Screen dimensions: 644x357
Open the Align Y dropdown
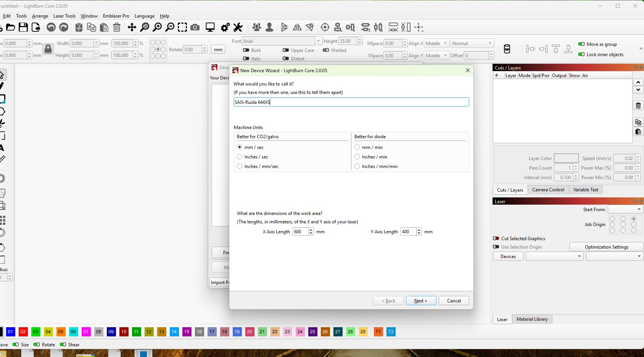pos(436,55)
